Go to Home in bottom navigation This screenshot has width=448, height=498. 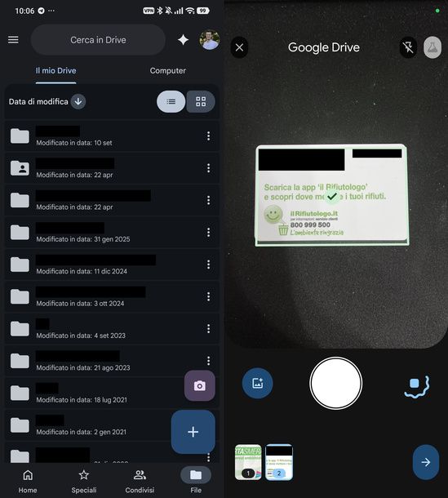28,481
